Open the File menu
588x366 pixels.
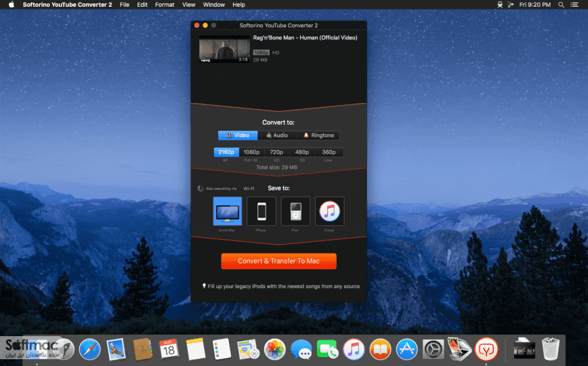coord(125,5)
